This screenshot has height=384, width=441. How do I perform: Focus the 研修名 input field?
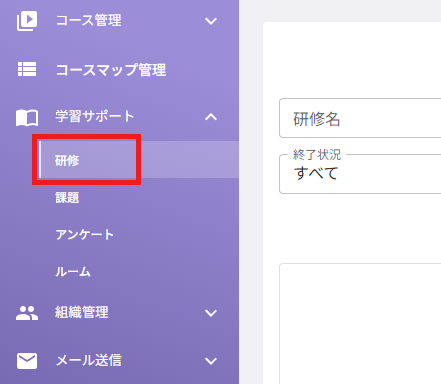click(360, 118)
